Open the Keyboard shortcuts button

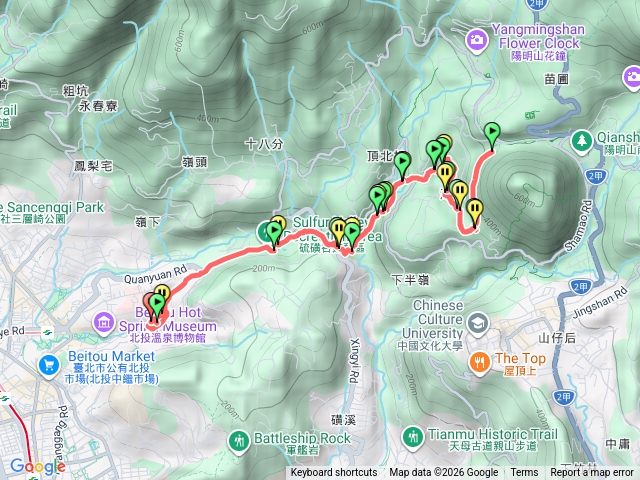coord(334,473)
